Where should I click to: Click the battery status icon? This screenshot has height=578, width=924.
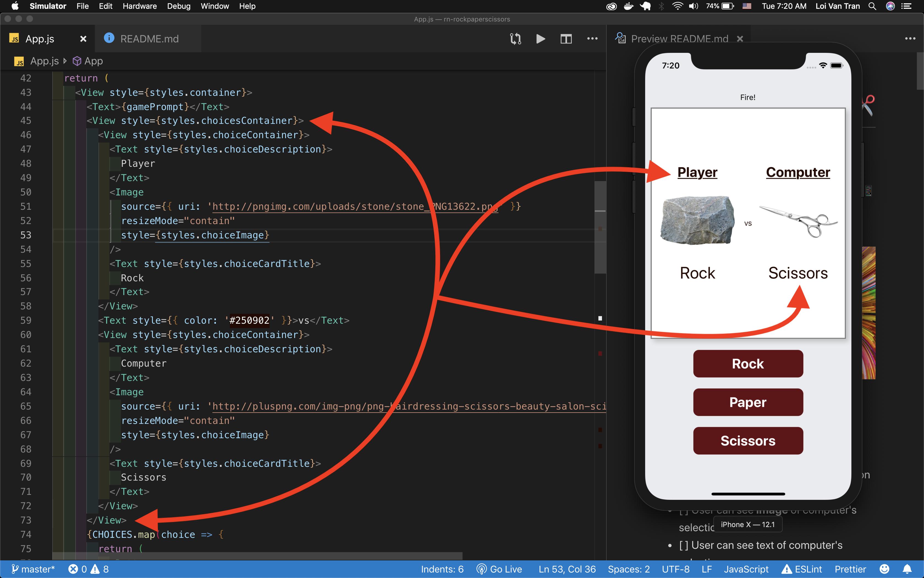point(720,6)
